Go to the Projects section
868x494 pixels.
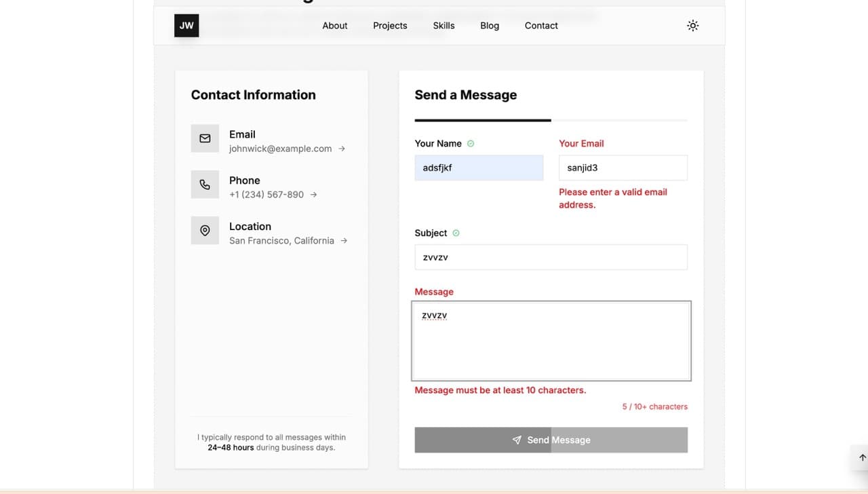390,26
